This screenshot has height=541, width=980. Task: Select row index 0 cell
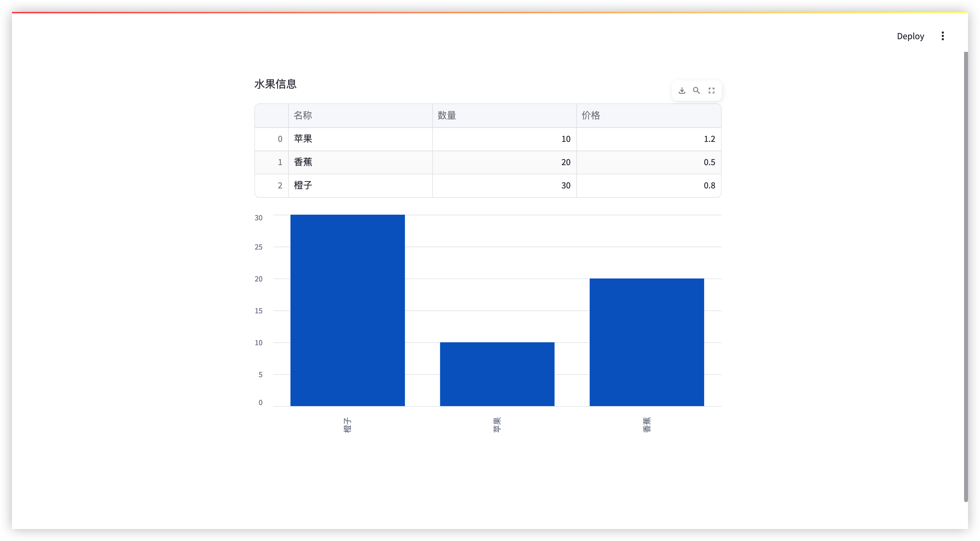tap(272, 139)
